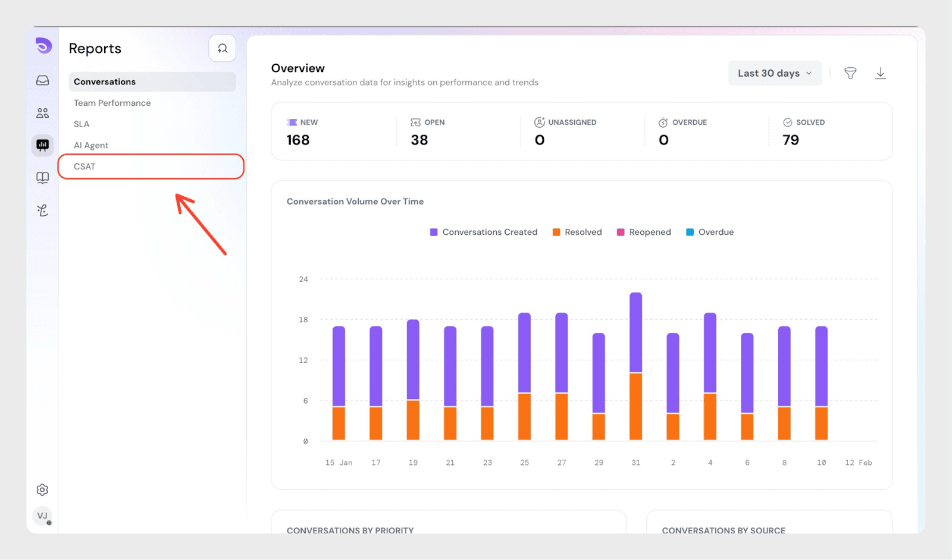Go to the SLA report
The image size is (952, 560).
pyautogui.click(x=82, y=124)
